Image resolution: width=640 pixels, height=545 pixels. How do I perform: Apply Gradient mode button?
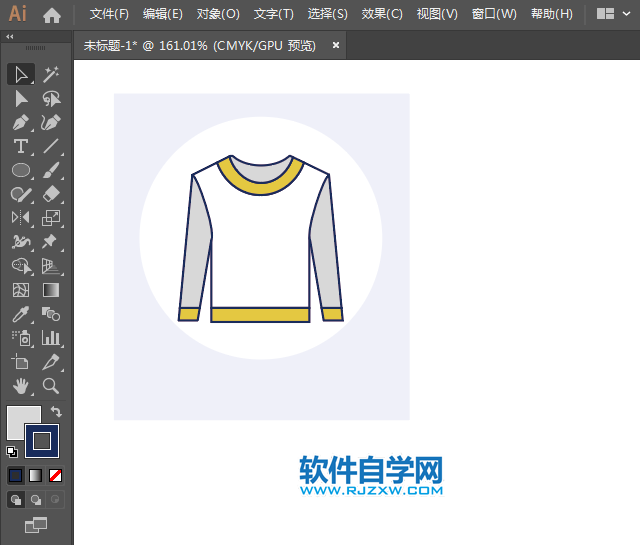click(36, 476)
